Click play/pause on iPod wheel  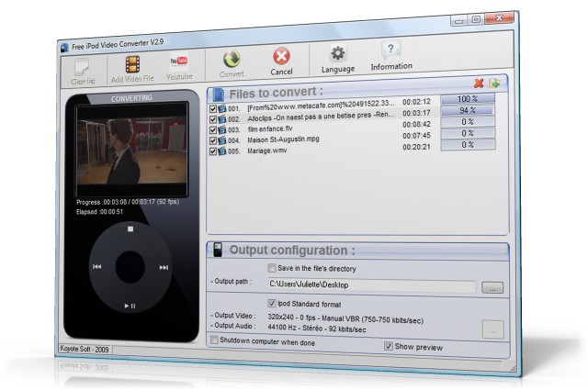point(130,306)
